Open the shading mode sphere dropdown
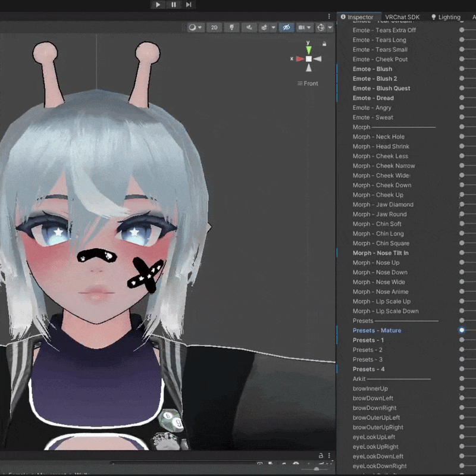 tap(196, 27)
